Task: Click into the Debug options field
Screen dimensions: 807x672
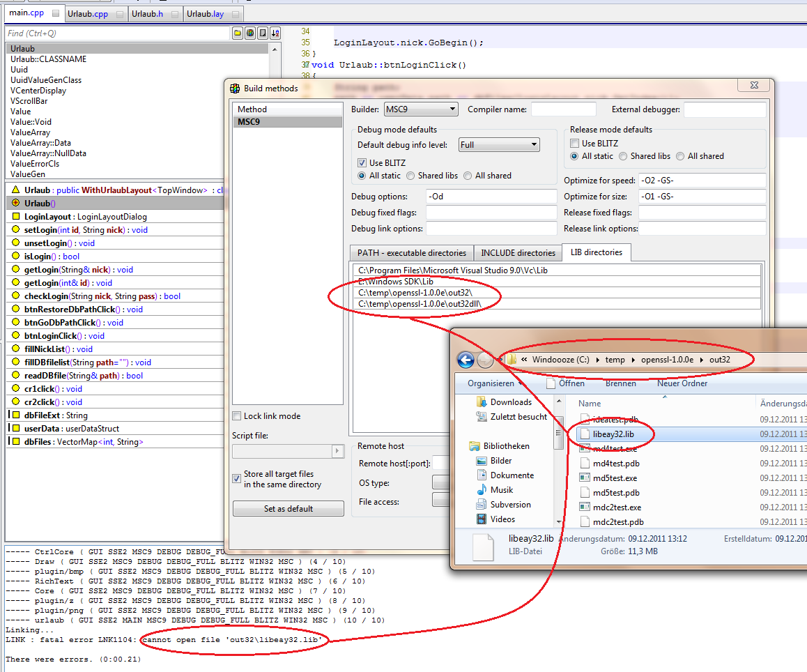Action: [x=491, y=197]
